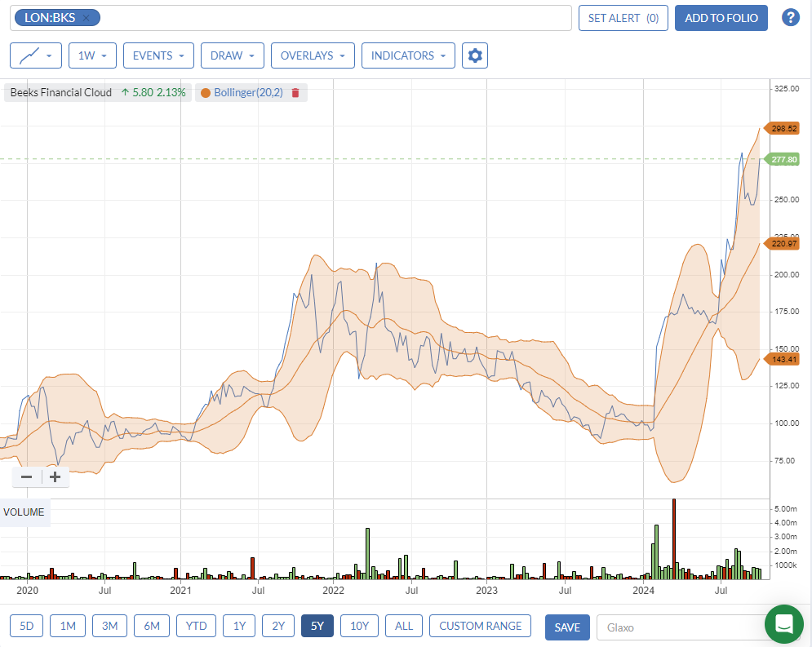Expand the 1W interval dropdown
Viewport: 812px width, 647px height.
[93, 55]
